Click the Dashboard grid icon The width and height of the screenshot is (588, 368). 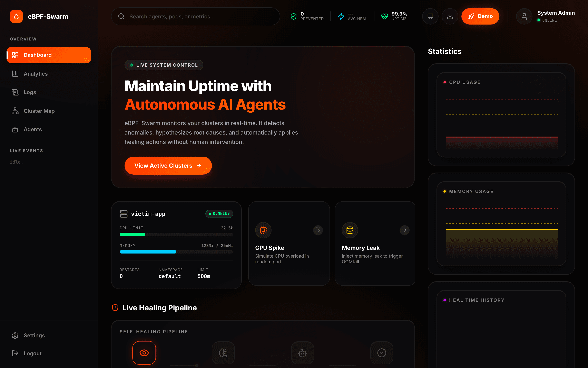point(15,55)
